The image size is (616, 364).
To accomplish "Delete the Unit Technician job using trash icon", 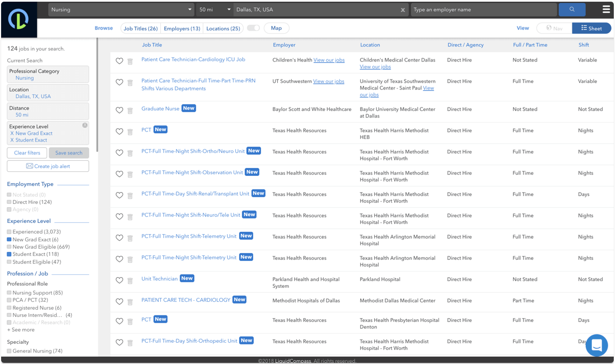I will pyautogui.click(x=130, y=281).
